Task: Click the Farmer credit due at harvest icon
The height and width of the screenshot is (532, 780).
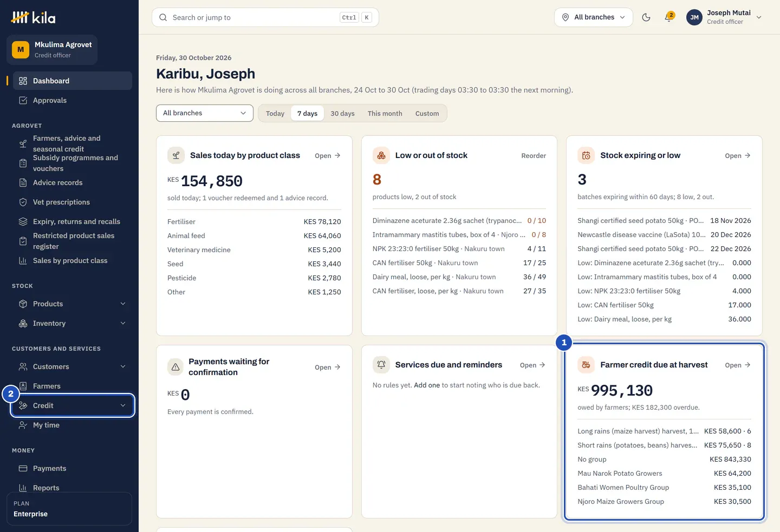Action: coord(586,365)
